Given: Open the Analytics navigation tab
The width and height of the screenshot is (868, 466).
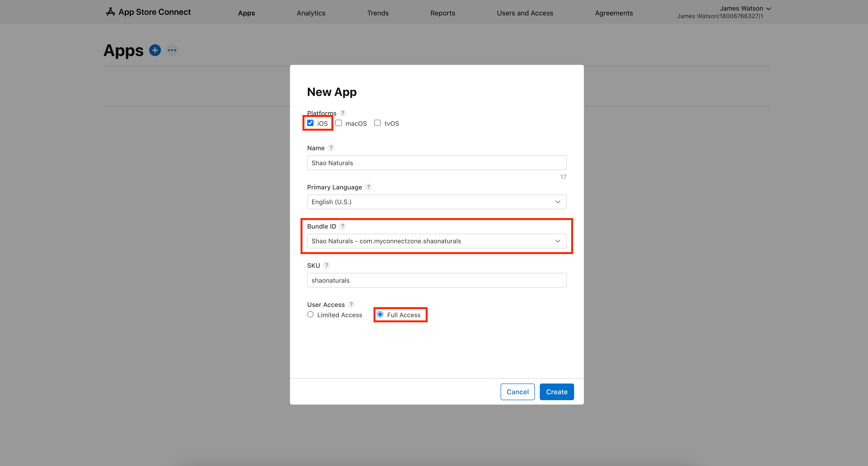Looking at the screenshot, I should coord(311,13).
